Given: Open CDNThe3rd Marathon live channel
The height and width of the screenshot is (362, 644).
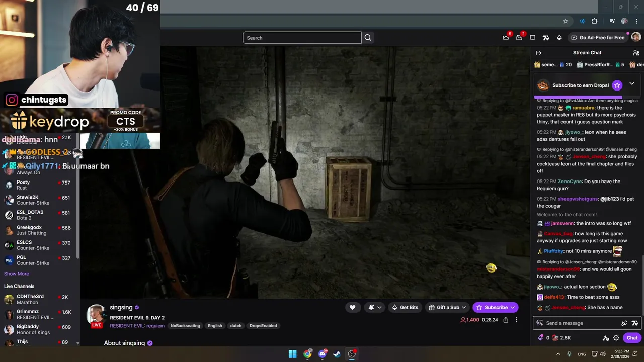Looking at the screenshot, I should click(39, 300).
